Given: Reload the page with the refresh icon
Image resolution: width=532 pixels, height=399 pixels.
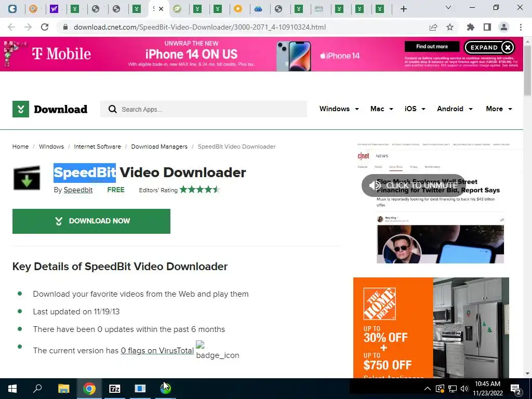Looking at the screenshot, I should pyautogui.click(x=45, y=27).
